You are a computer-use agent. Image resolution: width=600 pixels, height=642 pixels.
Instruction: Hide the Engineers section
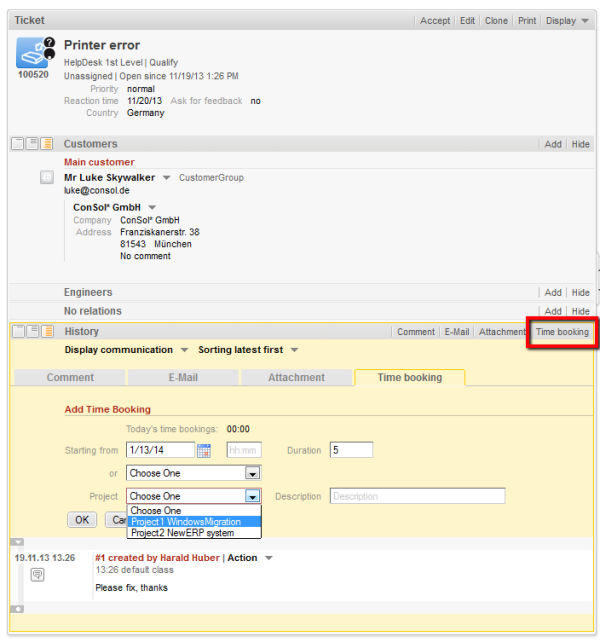pos(580,293)
